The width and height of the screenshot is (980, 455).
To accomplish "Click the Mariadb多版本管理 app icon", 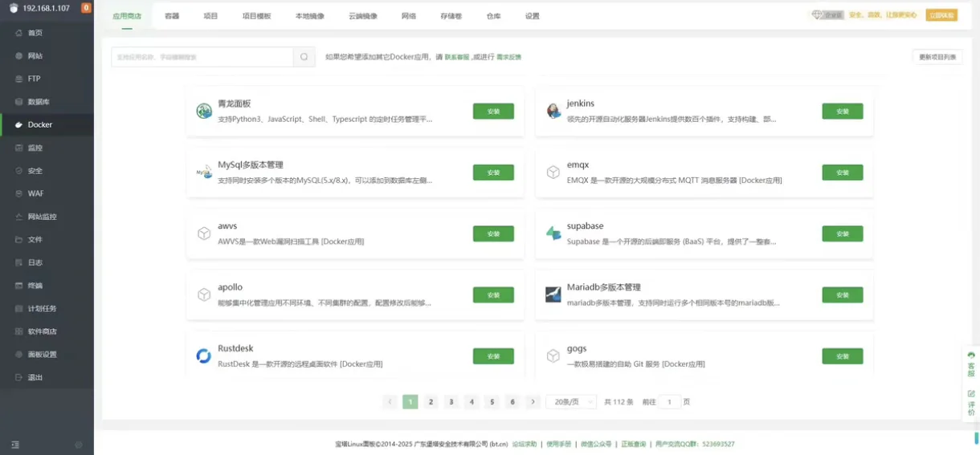I will click(x=553, y=295).
